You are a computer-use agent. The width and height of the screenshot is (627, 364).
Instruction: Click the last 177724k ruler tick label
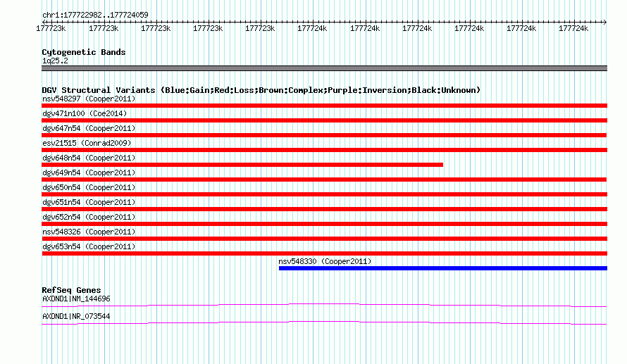(573, 28)
